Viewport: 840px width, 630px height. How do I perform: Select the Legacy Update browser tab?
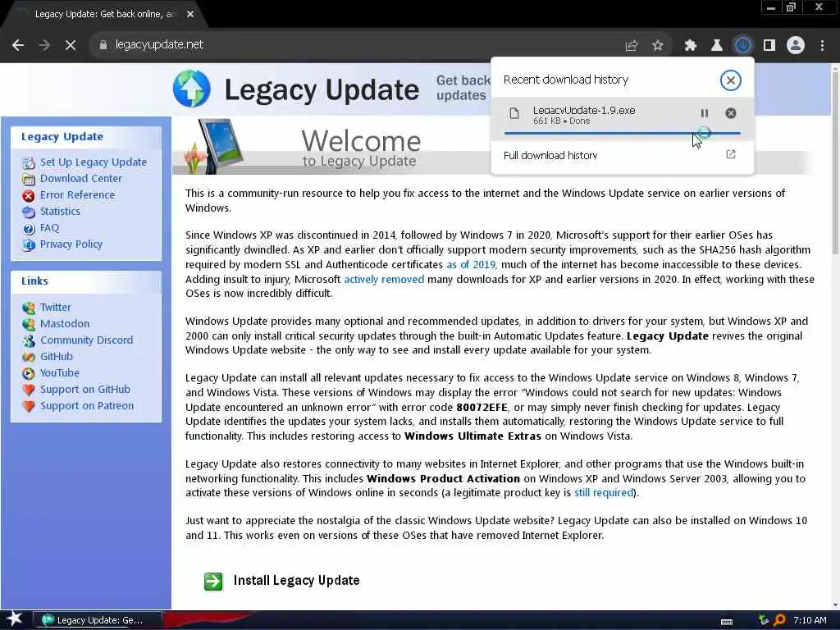pos(106,15)
